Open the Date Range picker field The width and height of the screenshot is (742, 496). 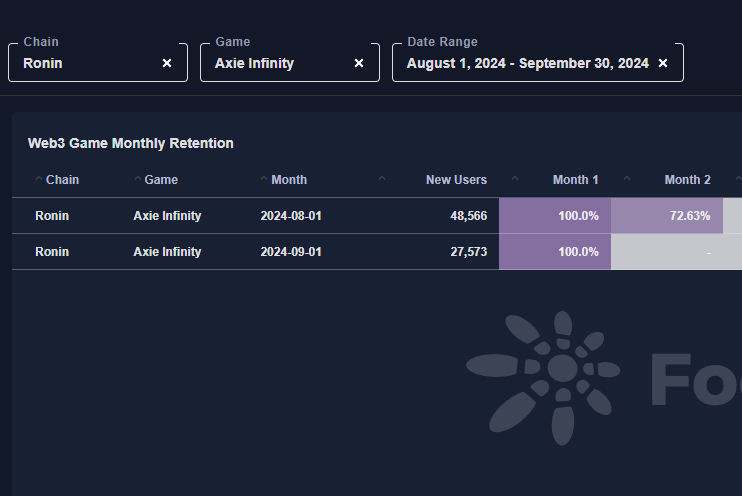[538, 62]
